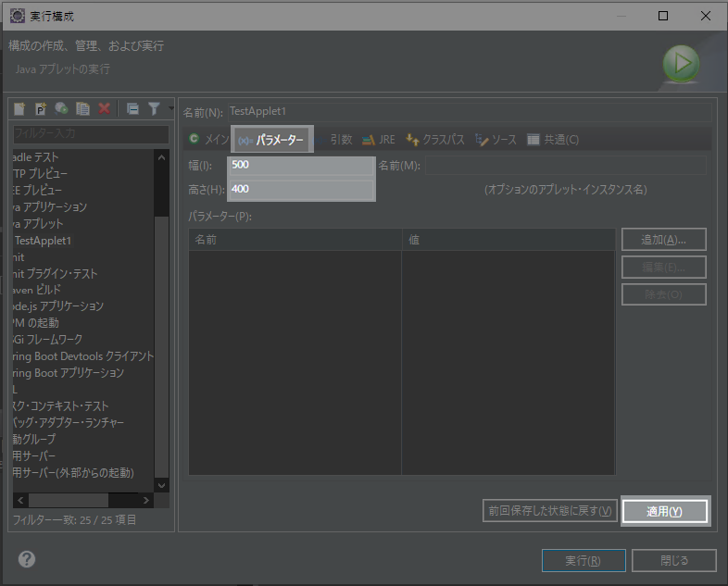
Task: Open the filter dropdown arrow beside funnel
Action: [x=170, y=108]
